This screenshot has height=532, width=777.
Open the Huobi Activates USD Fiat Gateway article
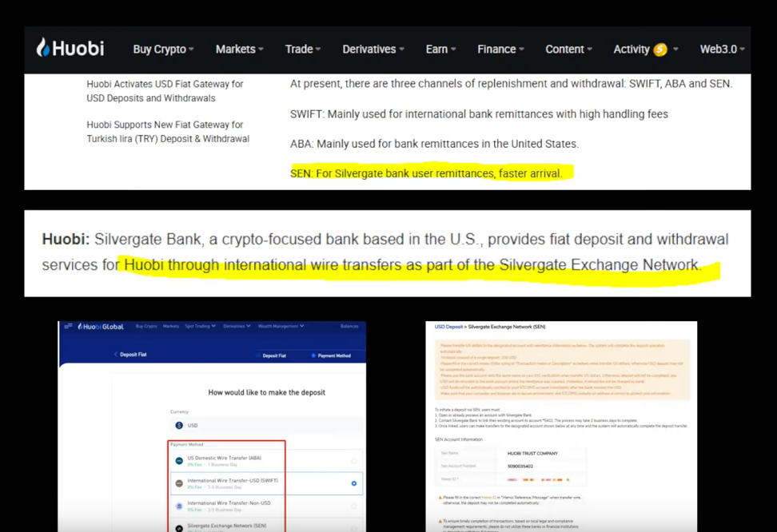pos(165,91)
